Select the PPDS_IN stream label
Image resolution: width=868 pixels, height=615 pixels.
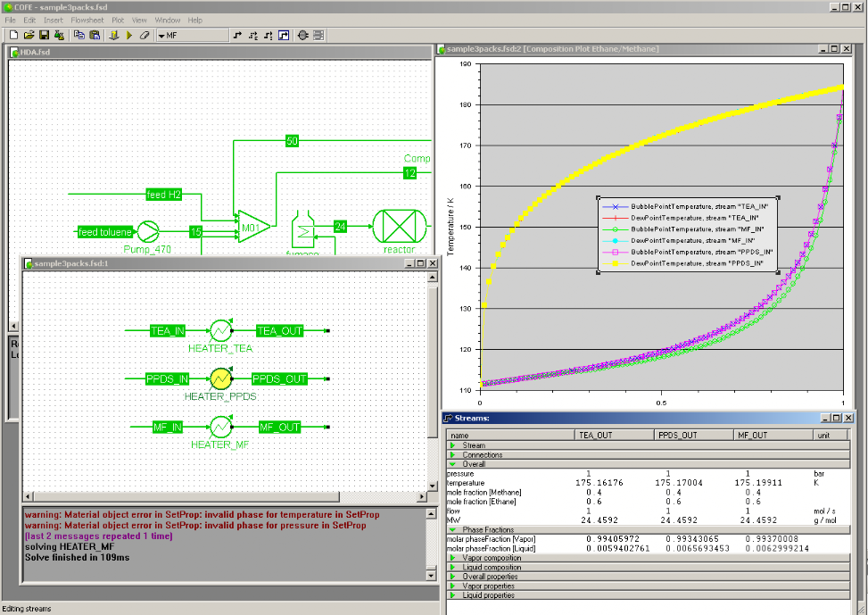[167, 379]
